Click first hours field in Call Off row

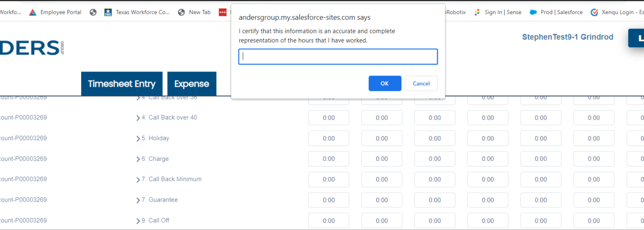pyautogui.click(x=328, y=221)
